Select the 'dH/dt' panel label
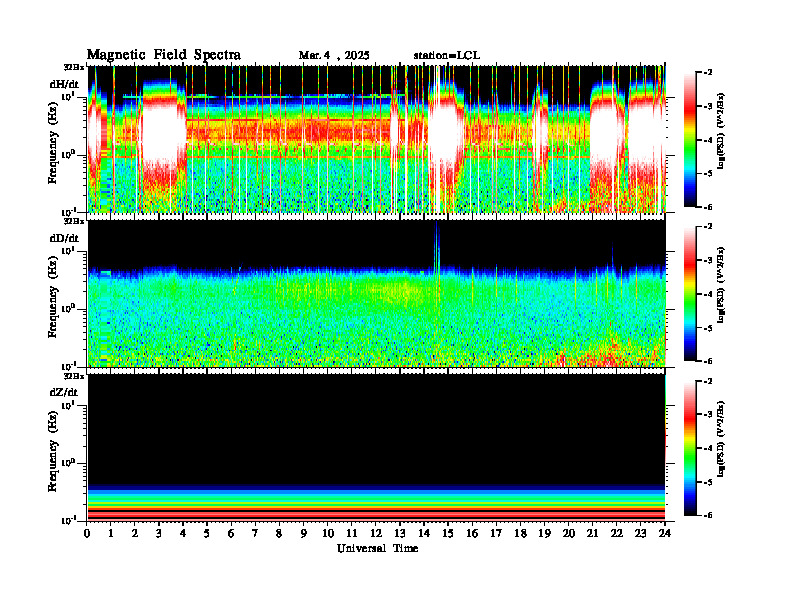 click(64, 84)
